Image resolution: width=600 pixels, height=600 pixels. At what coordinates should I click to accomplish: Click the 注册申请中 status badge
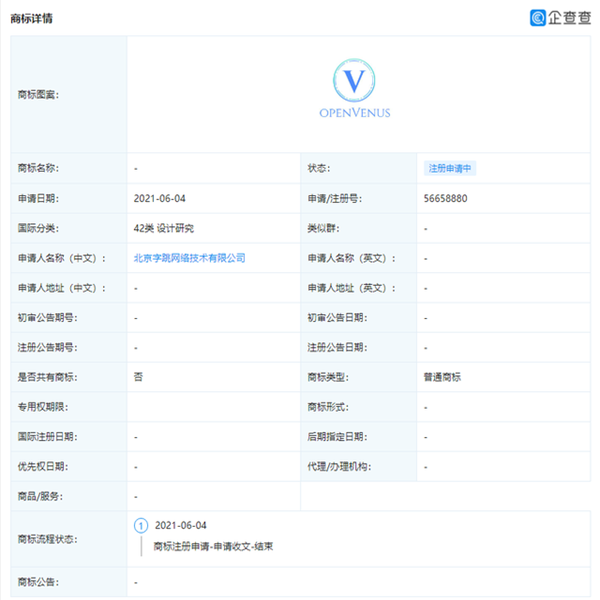pos(451,169)
